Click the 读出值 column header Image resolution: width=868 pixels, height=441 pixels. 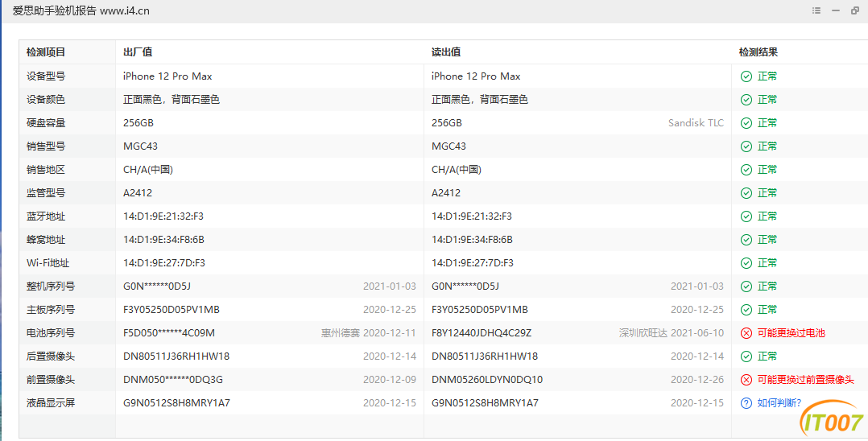pyautogui.click(x=446, y=52)
